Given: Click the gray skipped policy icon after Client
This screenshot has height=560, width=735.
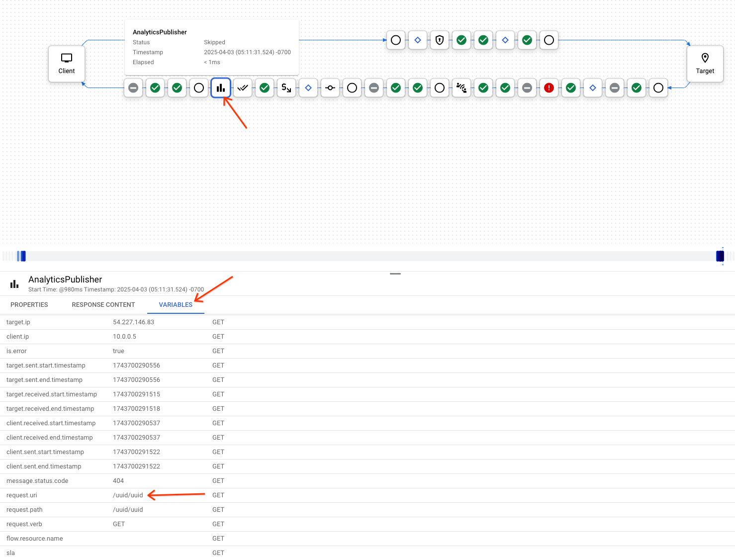Looking at the screenshot, I should (133, 88).
